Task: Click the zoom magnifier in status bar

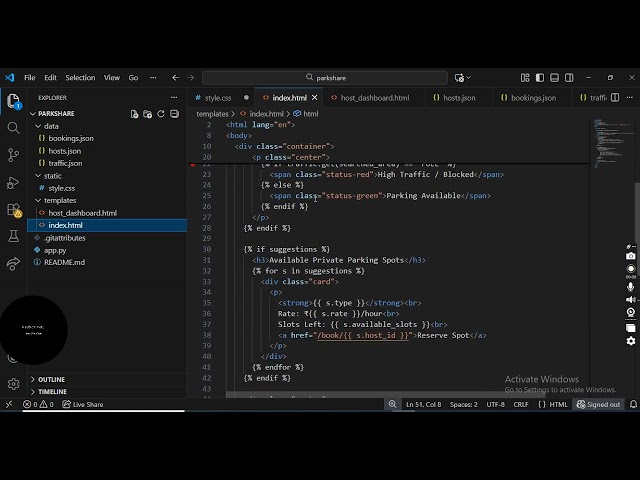Action: pyautogui.click(x=392, y=404)
